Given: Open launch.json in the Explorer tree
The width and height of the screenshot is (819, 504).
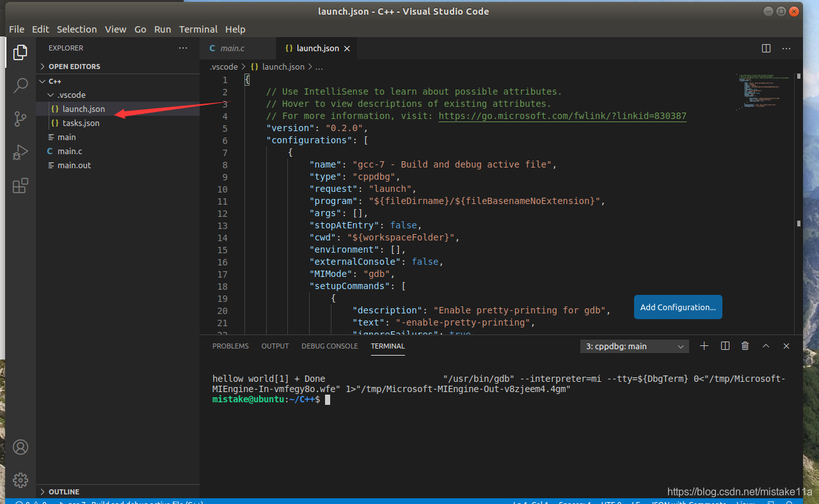Looking at the screenshot, I should pos(118,109).
